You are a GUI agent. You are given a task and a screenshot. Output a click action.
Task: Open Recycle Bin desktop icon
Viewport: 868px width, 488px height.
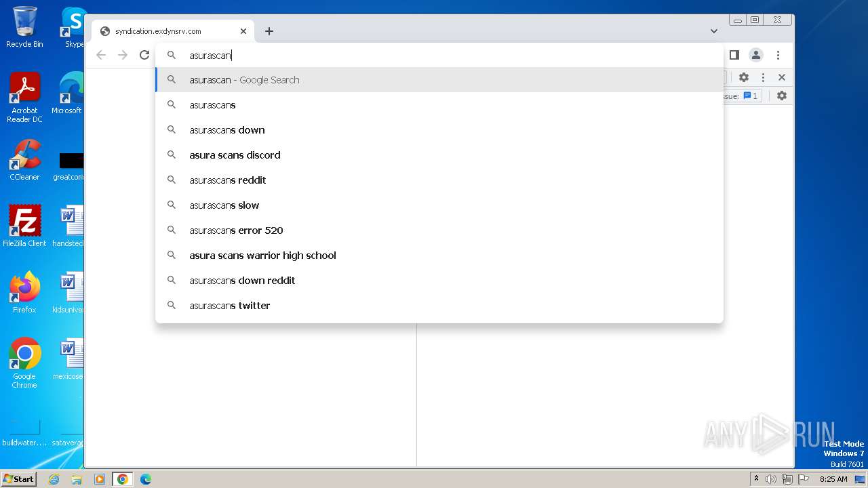coord(24,27)
